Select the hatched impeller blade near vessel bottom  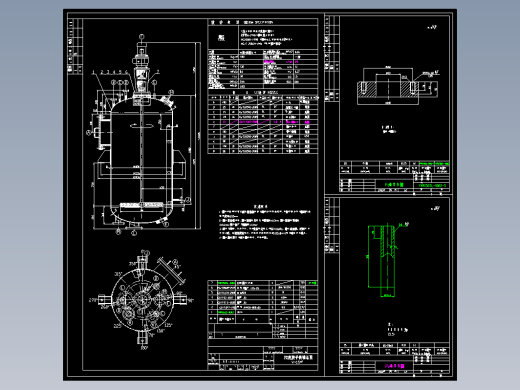tap(141, 205)
